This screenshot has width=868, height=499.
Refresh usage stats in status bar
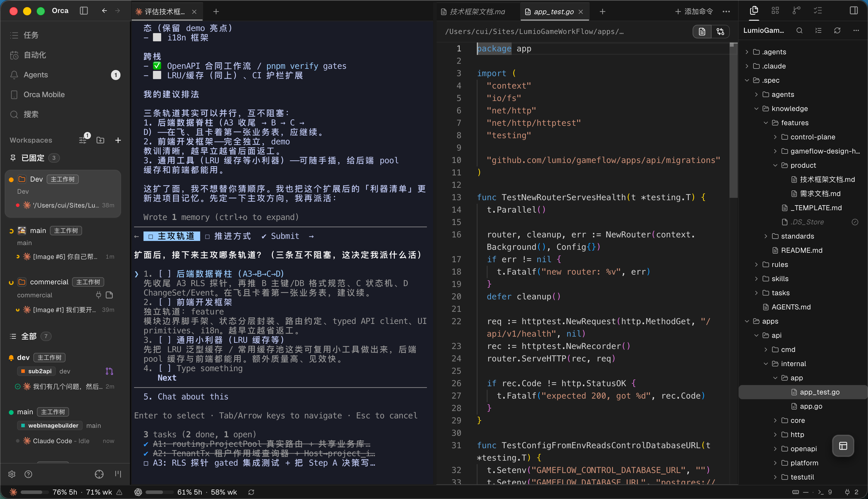pos(251,492)
